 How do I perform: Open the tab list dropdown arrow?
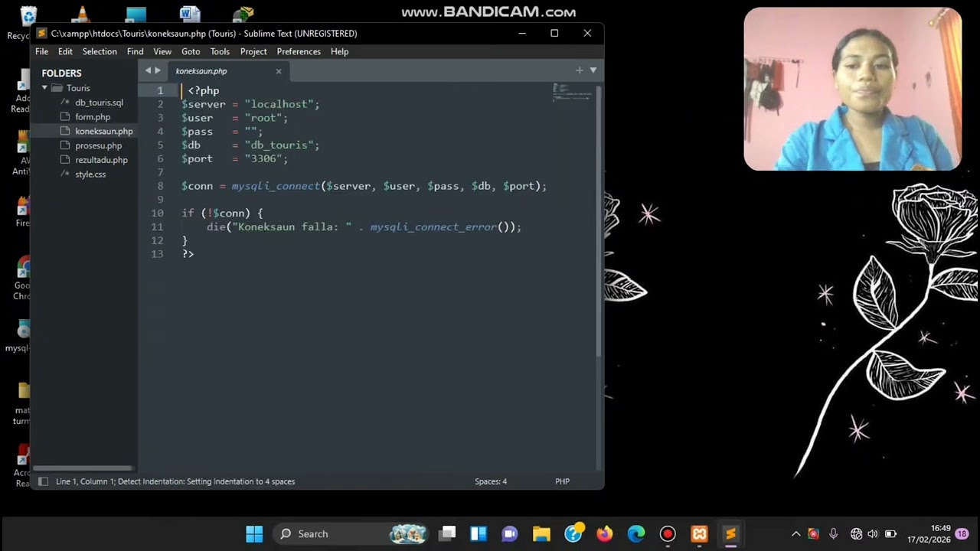[593, 70]
